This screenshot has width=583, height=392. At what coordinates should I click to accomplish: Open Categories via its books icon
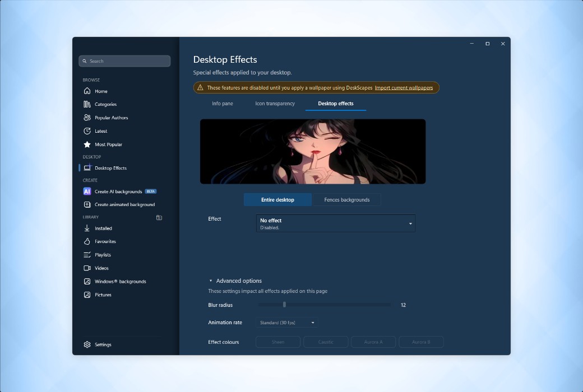pos(87,104)
